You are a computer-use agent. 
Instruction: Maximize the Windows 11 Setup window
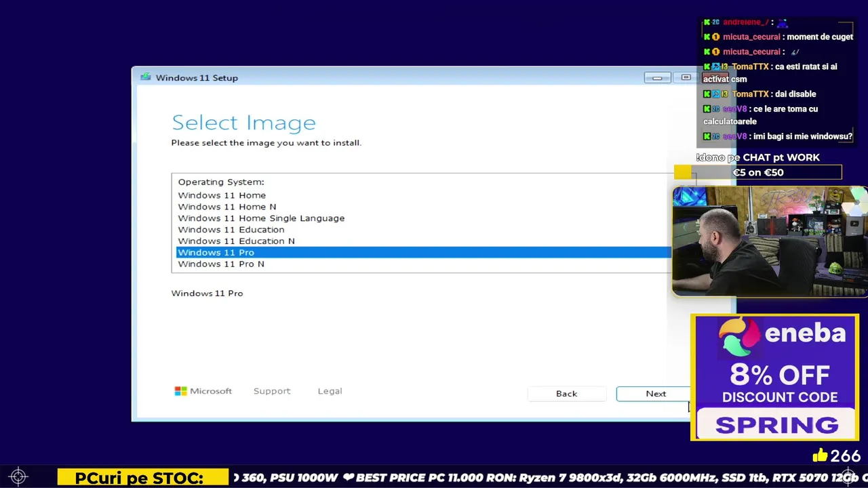click(686, 78)
